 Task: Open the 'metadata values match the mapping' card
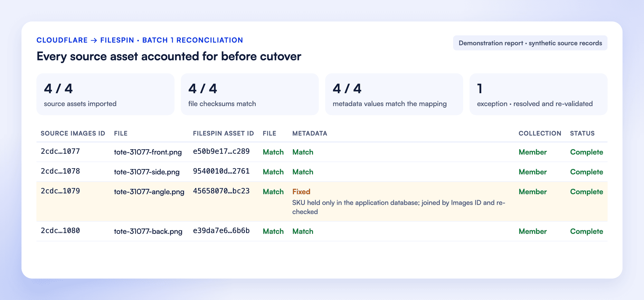tap(394, 94)
